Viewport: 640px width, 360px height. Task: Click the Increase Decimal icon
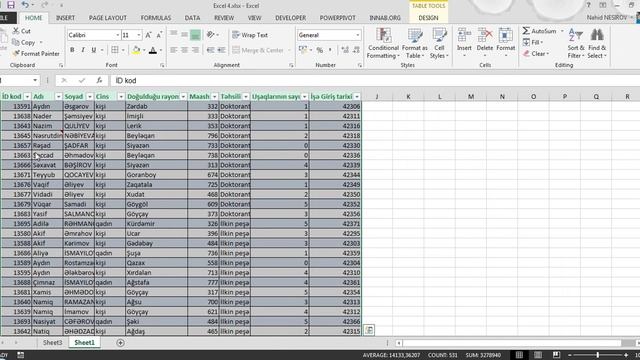tap(345, 50)
